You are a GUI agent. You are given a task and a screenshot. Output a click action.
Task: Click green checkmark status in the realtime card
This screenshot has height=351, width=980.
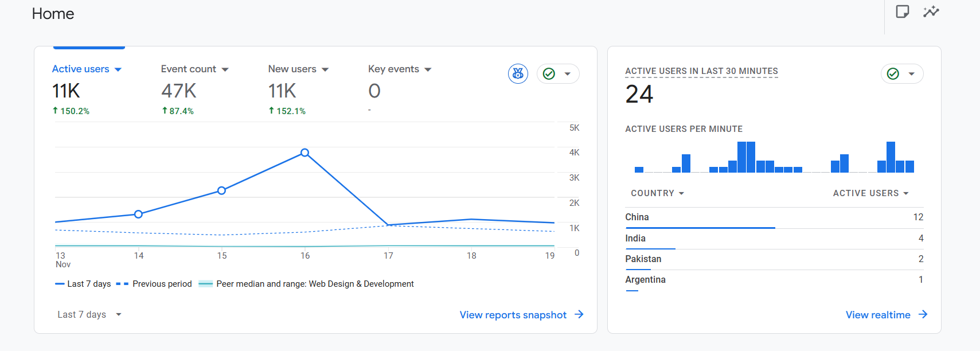[893, 73]
